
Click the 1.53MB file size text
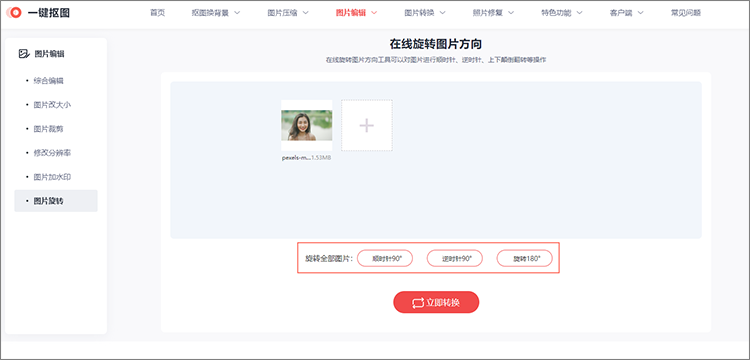321,158
